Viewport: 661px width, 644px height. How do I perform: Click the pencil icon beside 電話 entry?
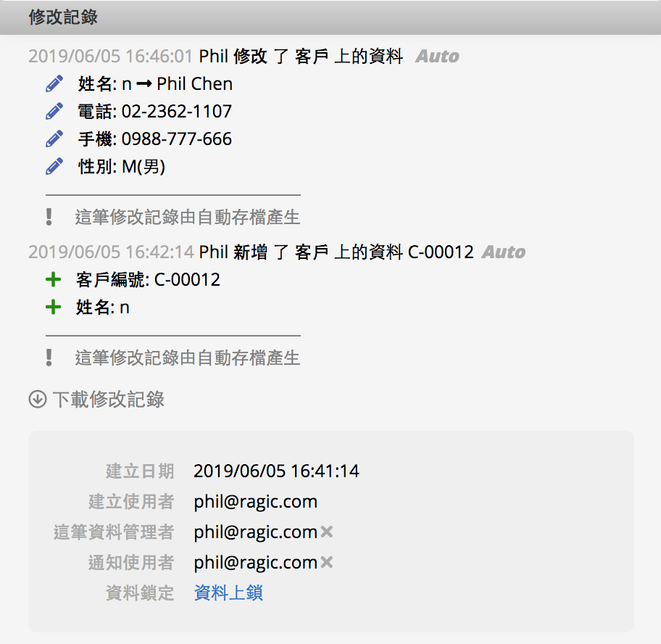(x=54, y=112)
